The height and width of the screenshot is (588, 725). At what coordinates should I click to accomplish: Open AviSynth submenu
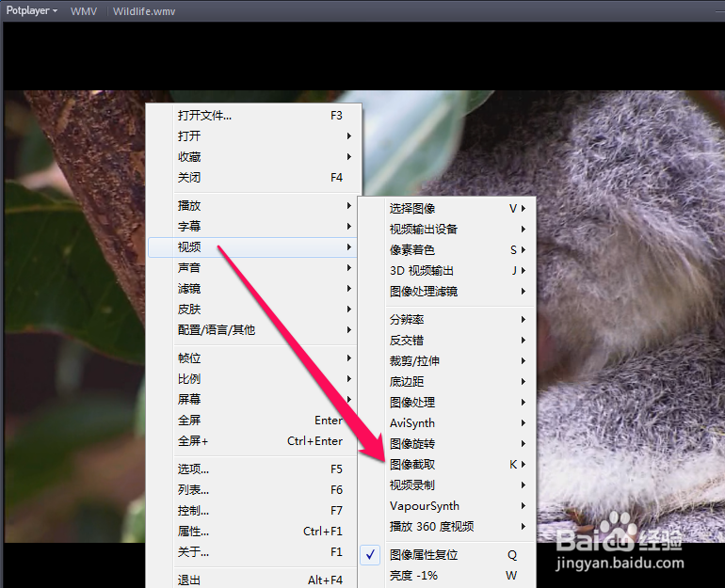coord(447,423)
